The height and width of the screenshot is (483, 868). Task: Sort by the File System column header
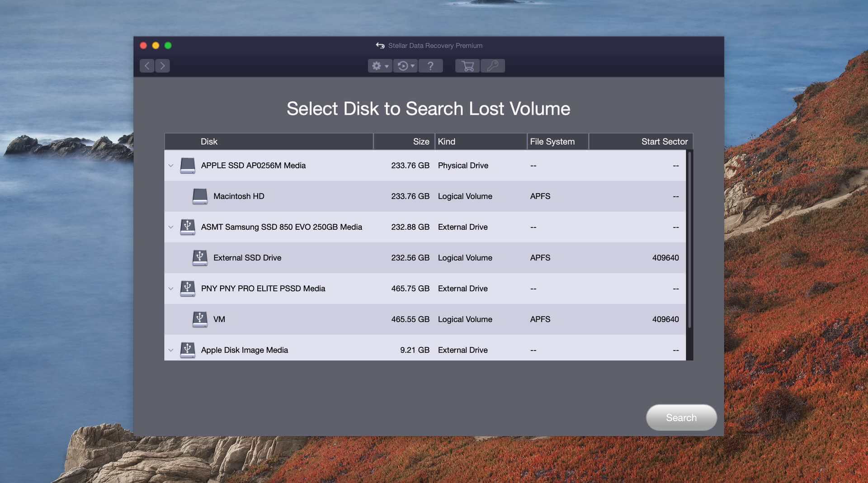pyautogui.click(x=558, y=142)
